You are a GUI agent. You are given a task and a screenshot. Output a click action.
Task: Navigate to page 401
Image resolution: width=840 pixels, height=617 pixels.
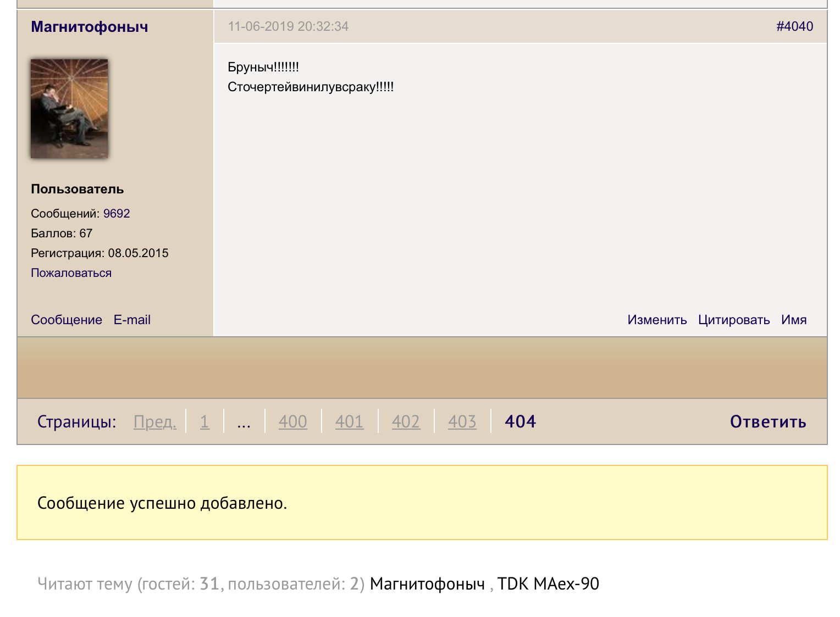point(349,421)
